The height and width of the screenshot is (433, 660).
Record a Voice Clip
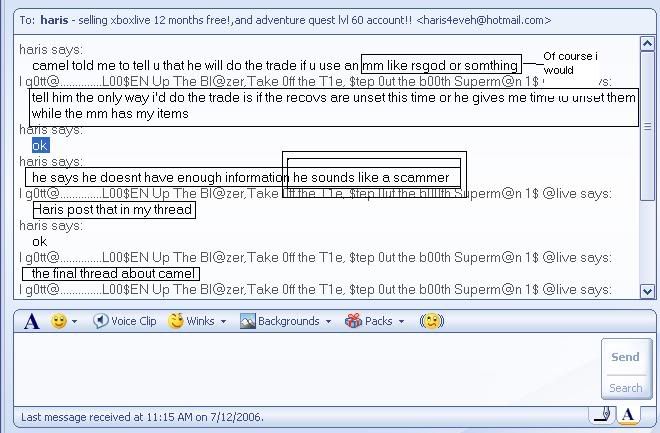coord(125,322)
